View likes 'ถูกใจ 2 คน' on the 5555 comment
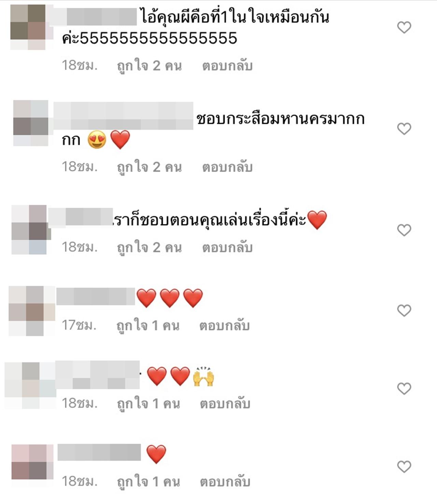This screenshot has height=504, width=437. point(150,66)
